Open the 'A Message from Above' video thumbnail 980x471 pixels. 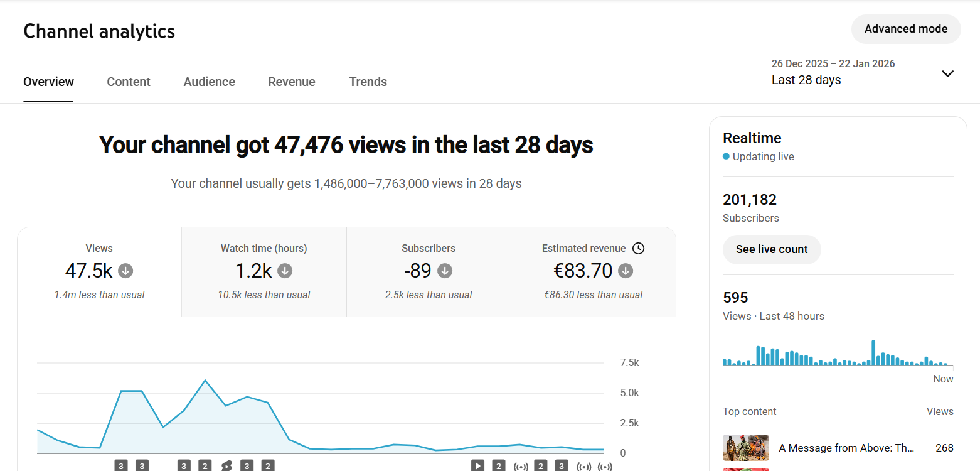pyautogui.click(x=746, y=448)
